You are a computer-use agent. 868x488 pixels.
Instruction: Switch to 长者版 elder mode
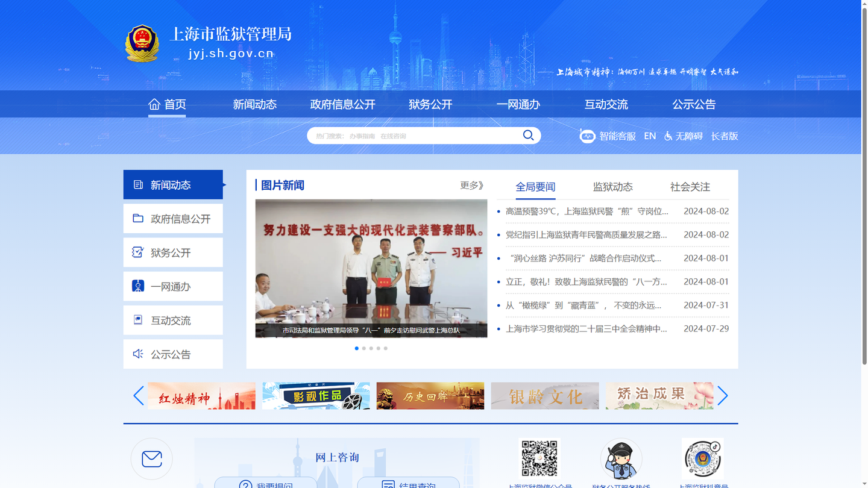tap(725, 136)
